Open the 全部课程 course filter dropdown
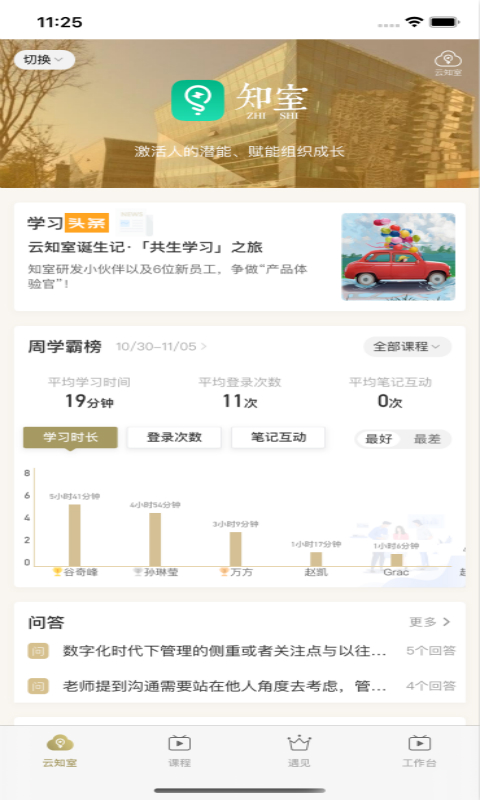This screenshot has width=480, height=800. (407, 347)
